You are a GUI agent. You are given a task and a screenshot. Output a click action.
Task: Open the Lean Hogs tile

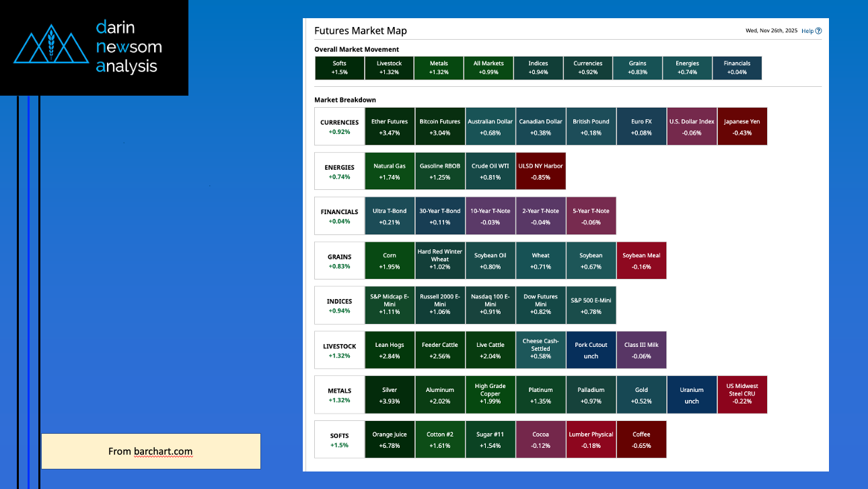coord(390,350)
